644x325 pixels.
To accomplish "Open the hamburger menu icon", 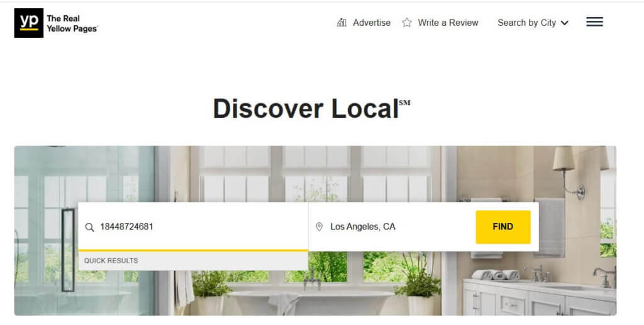I will [594, 22].
